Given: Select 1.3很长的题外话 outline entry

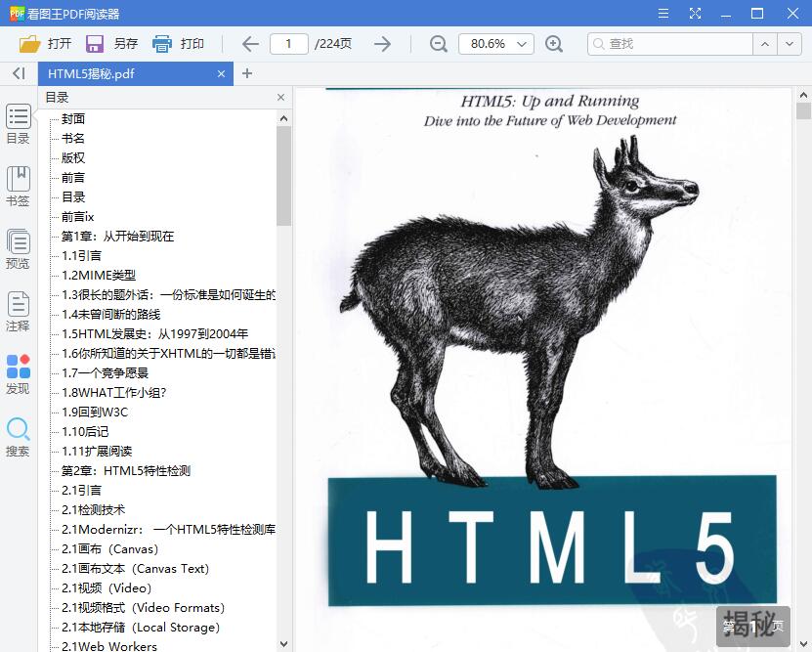Looking at the screenshot, I should coord(168,294).
